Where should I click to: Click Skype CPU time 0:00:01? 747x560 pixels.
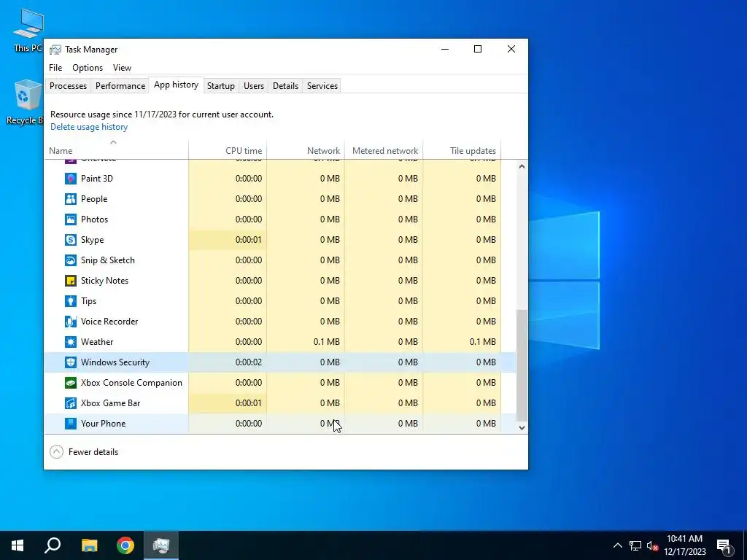[249, 240]
